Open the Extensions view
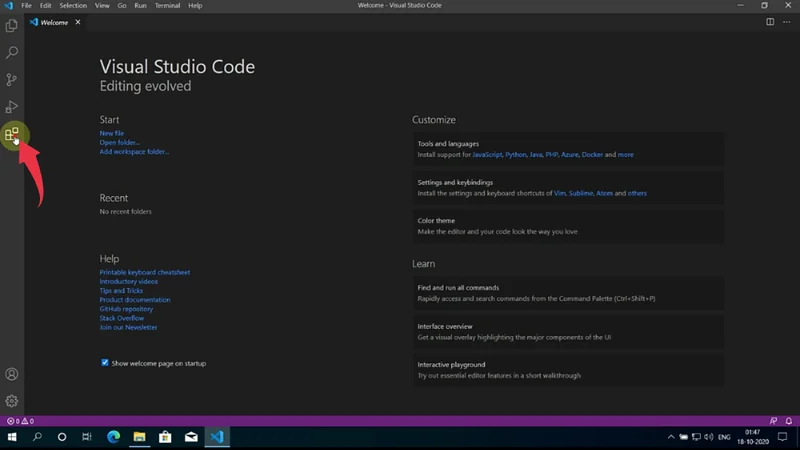Screen dimensions: 800x450 pyautogui.click(x=12, y=134)
